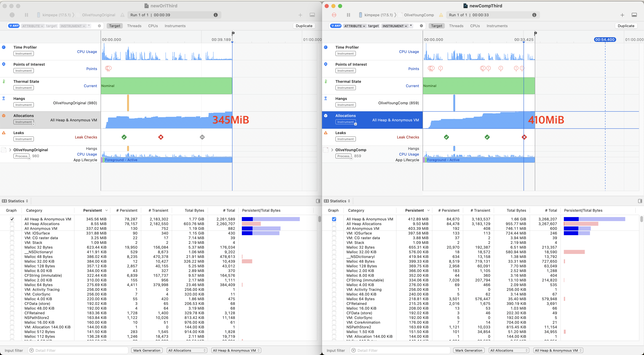Select gray leak check marker in newOriThird

202,137
